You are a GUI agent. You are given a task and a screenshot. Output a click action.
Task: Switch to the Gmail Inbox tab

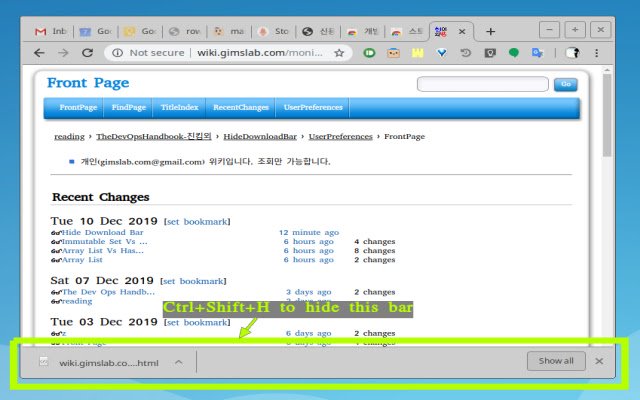[x=51, y=31]
